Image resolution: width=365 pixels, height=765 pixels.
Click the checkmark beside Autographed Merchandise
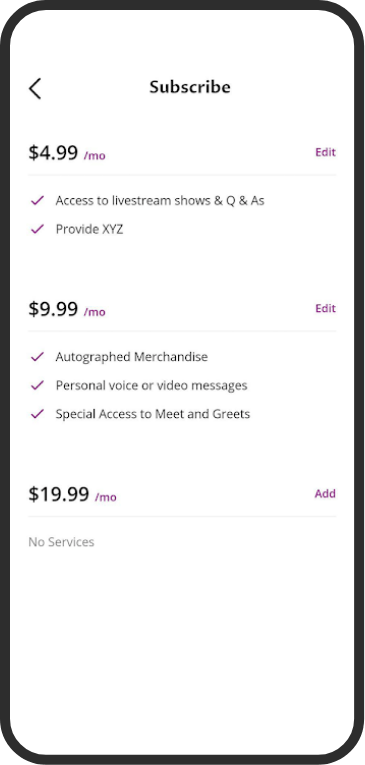click(x=37, y=357)
